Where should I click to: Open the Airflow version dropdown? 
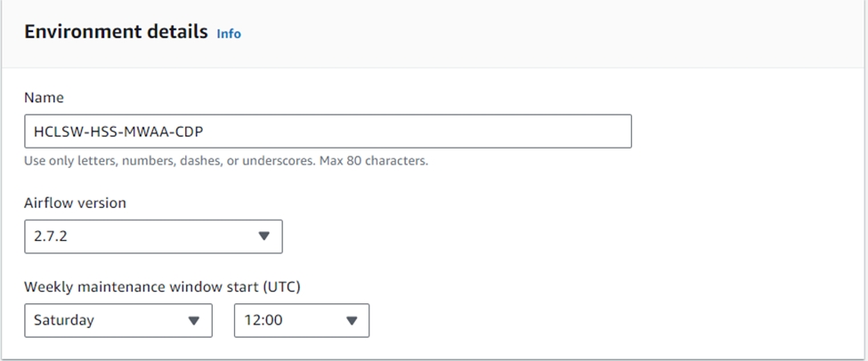[153, 237]
